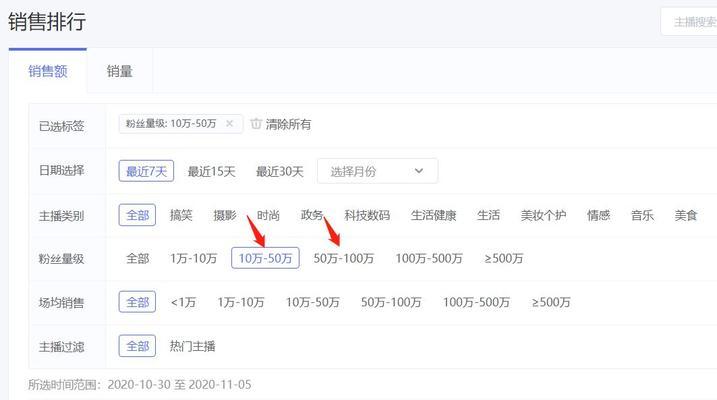Image resolution: width=717 pixels, height=400 pixels.
Task: Filter by 搞笑 category
Action: pyautogui.click(x=181, y=215)
